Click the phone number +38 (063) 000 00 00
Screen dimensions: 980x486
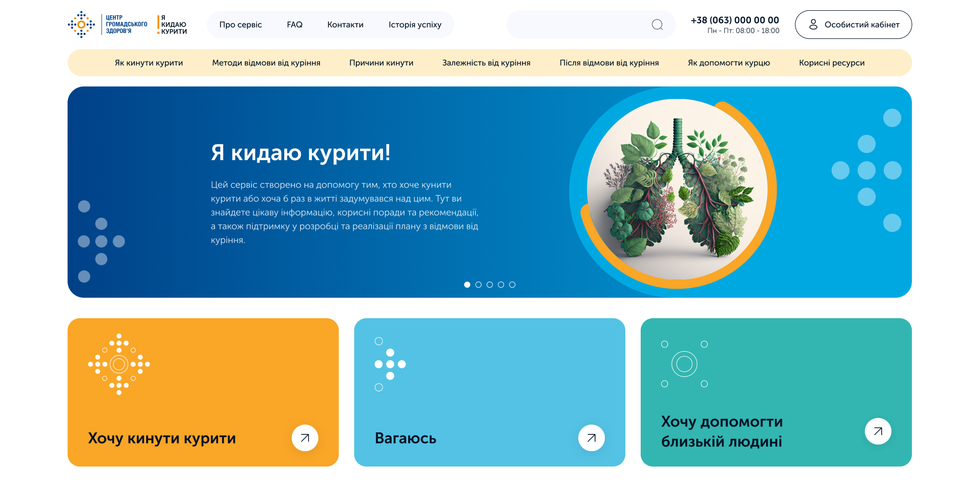click(x=734, y=20)
